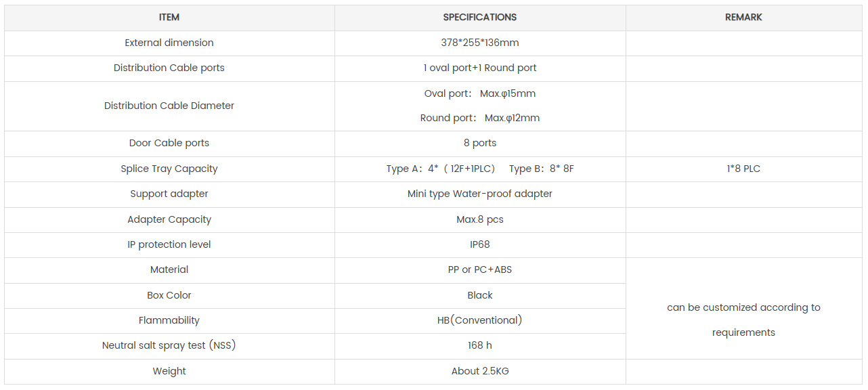The width and height of the screenshot is (868, 390).
Task: Select the Distribution Cable ports cell
Action: point(169,68)
